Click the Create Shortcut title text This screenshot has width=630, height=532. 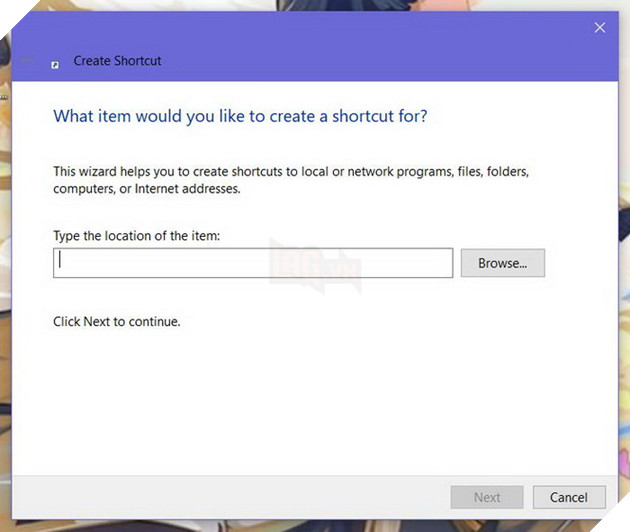117,61
